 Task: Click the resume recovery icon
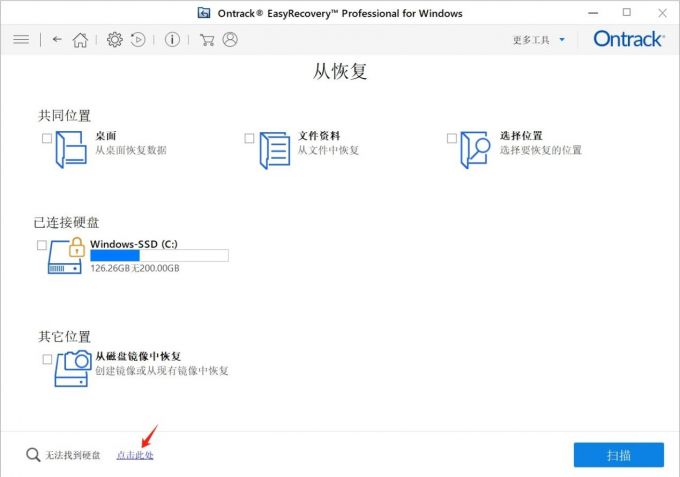click(x=138, y=39)
